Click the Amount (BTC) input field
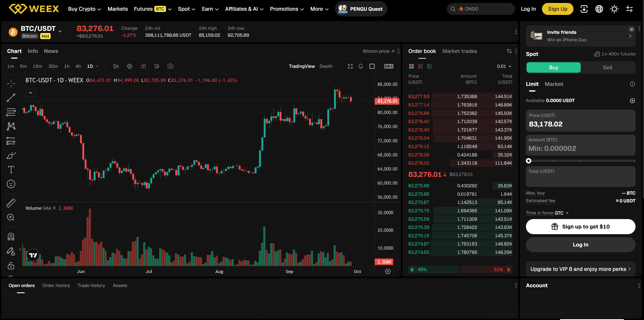The height and width of the screenshot is (320, 644). [580, 145]
